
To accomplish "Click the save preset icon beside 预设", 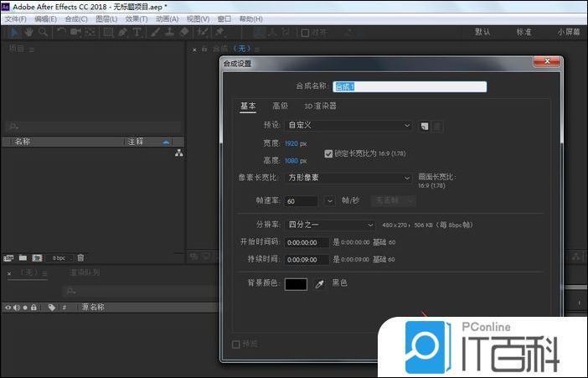I will 425,126.
